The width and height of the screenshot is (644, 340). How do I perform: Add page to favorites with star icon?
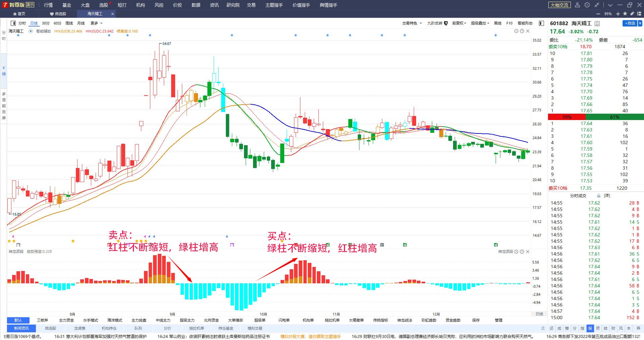click(x=625, y=14)
